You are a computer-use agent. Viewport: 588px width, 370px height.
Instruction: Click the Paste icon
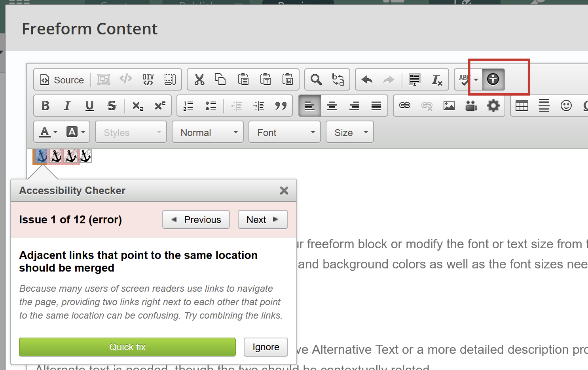pos(243,79)
